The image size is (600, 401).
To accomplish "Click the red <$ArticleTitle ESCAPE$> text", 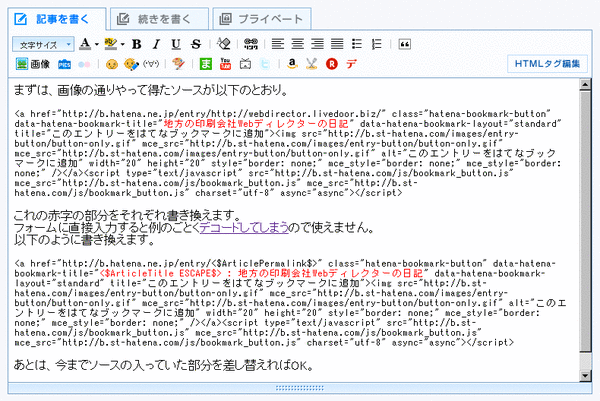I will coord(160,274).
